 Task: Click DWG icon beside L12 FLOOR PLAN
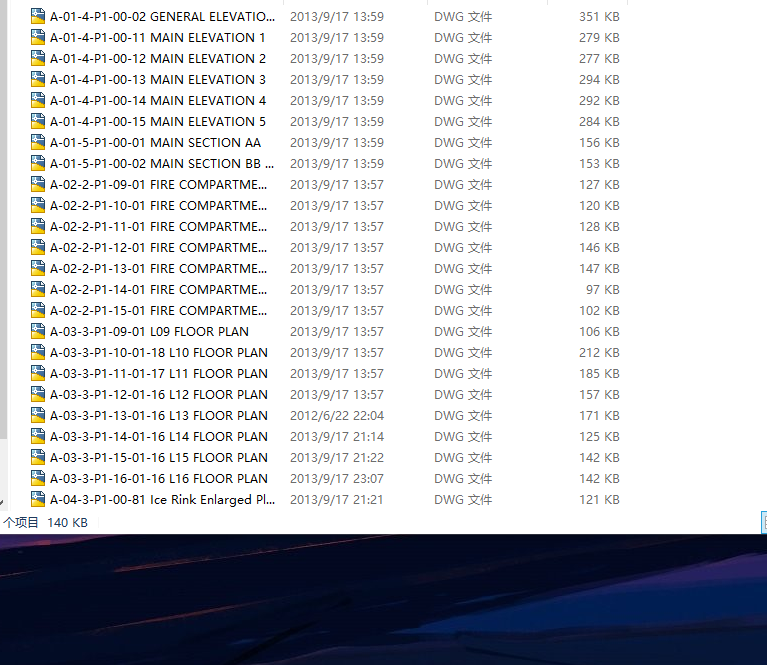(x=38, y=394)
